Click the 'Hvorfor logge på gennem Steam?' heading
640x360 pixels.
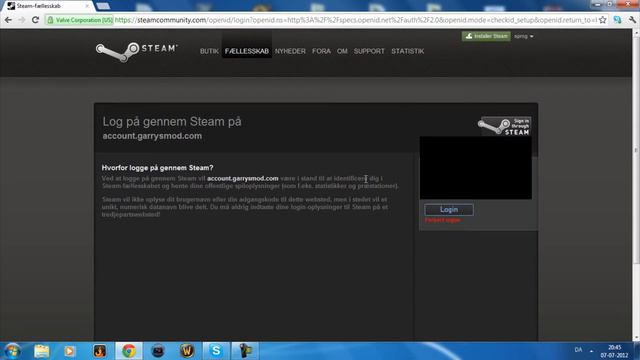tap(158, 168)
